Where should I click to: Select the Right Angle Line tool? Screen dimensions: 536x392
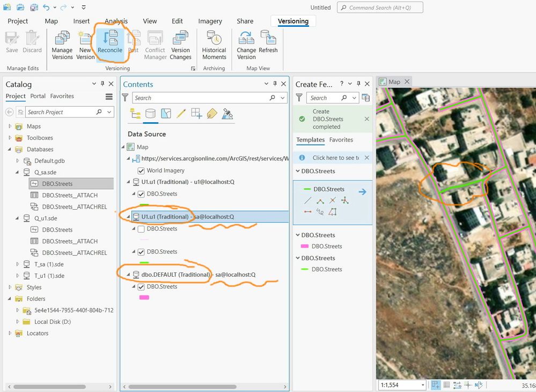coord(320,201)
